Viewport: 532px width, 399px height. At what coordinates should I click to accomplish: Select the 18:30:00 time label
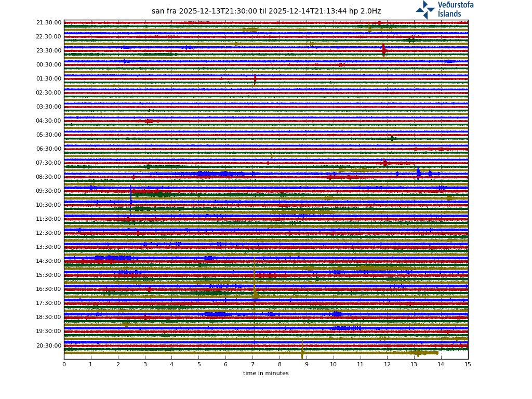[49, 317]
